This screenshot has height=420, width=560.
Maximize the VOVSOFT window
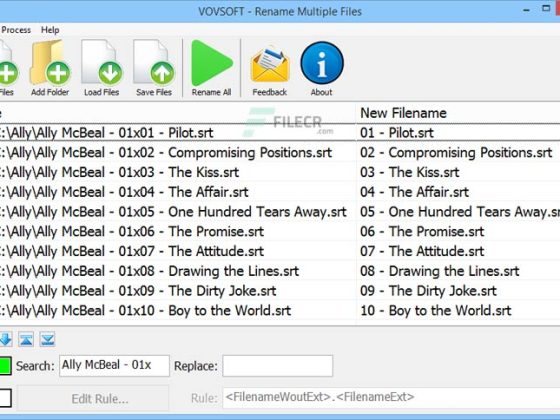pos(546,9)
